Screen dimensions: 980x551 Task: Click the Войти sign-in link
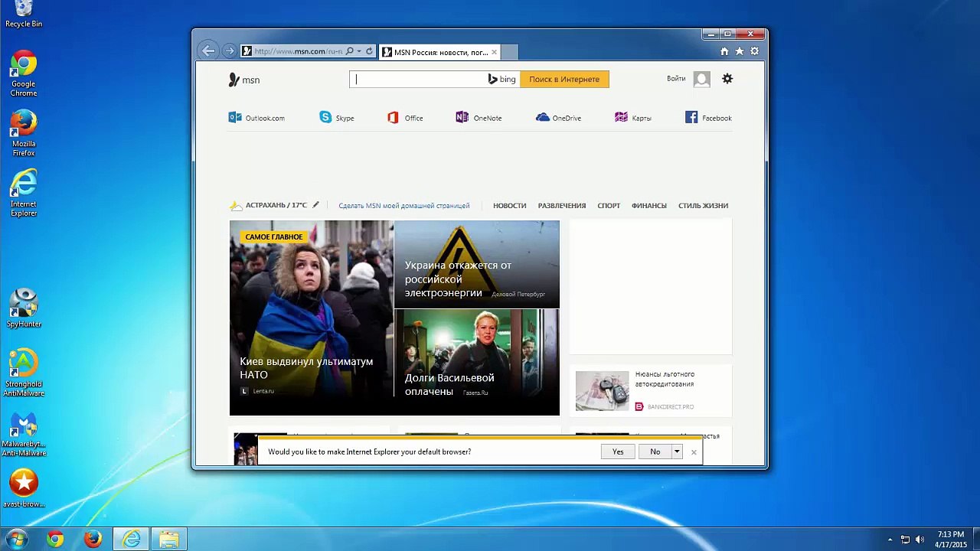pos(676,78)
